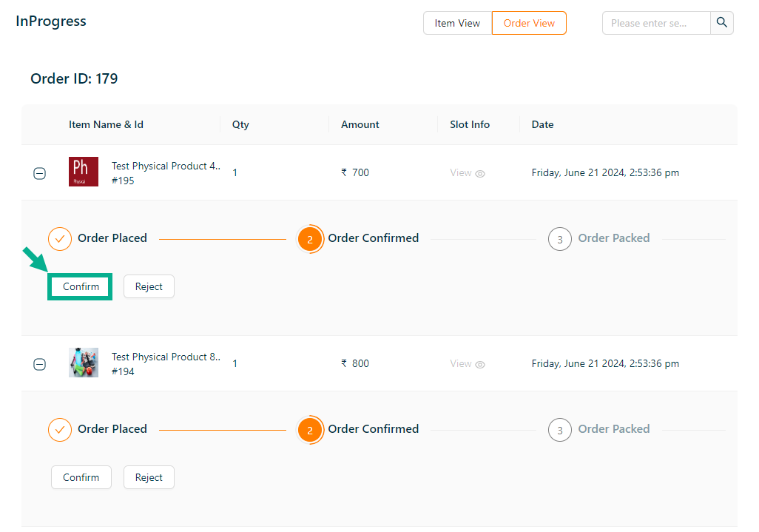Screen dimensions: 759x532
Task: Switch to Item View tab
Action: (x=457, y=23)
